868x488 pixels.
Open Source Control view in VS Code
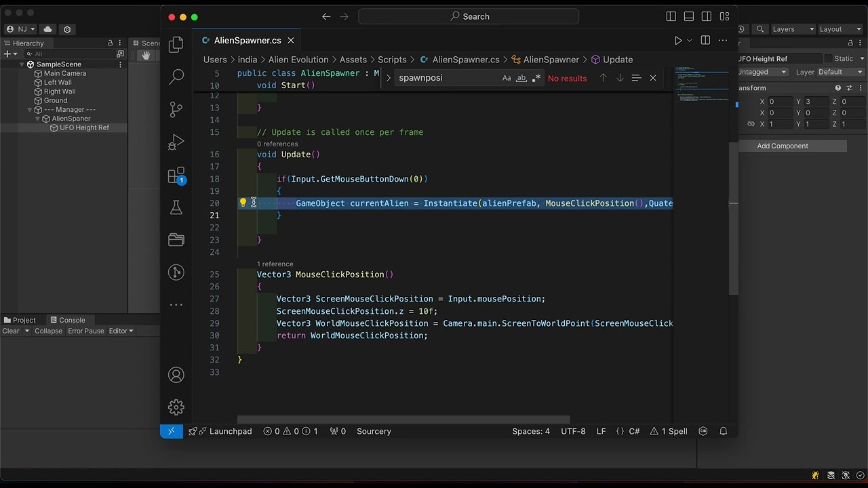tap(176, 109)
